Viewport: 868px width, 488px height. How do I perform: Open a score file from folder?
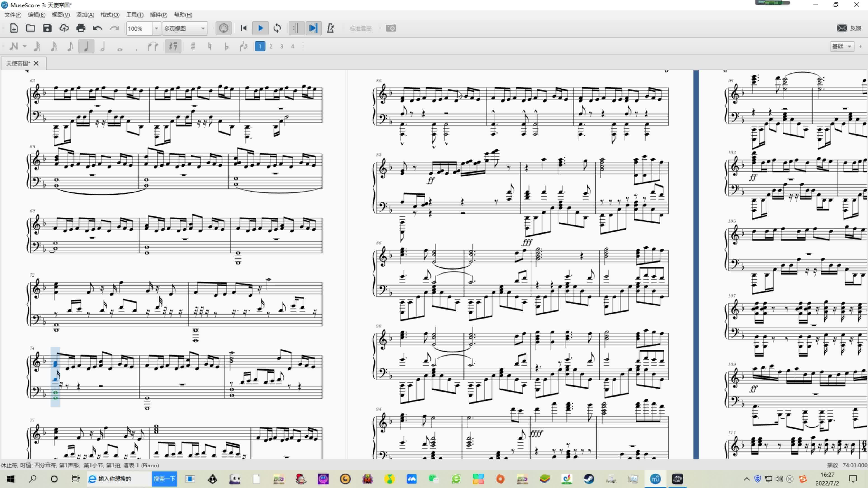(31, 28)
